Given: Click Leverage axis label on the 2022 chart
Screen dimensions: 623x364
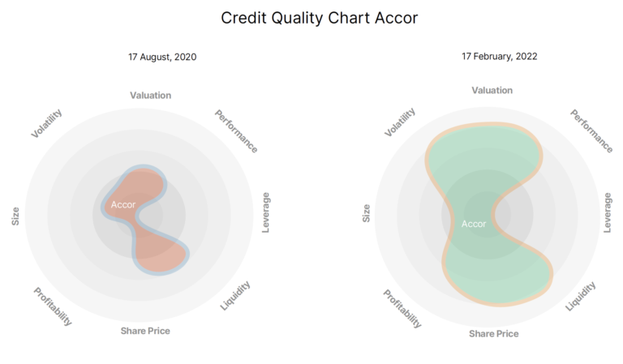Looking at the screenshot, I should pos(608,212).
